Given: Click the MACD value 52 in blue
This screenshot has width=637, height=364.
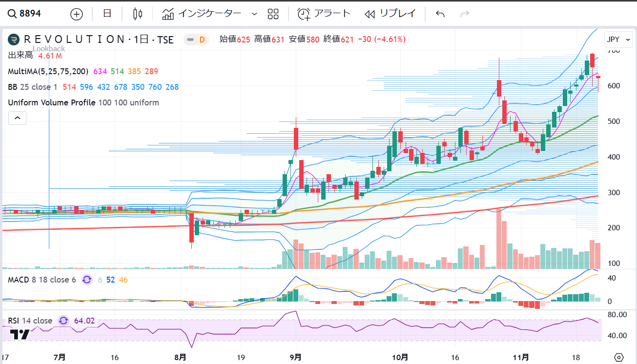Looking at the screenshot, I should [110, 280].
